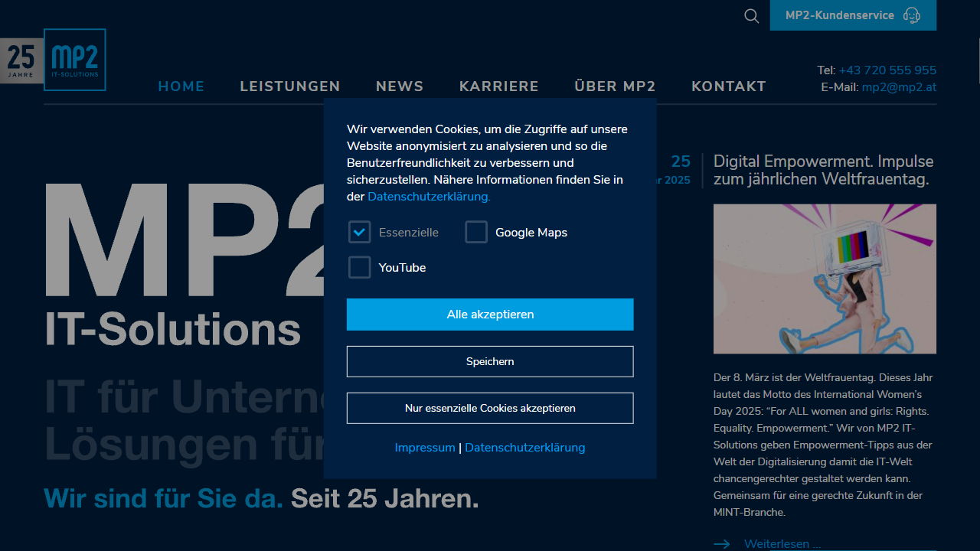Click the Weiterlesen arrow icon
The height and width of the screenshot is (551, 980).
pos(722,544)
